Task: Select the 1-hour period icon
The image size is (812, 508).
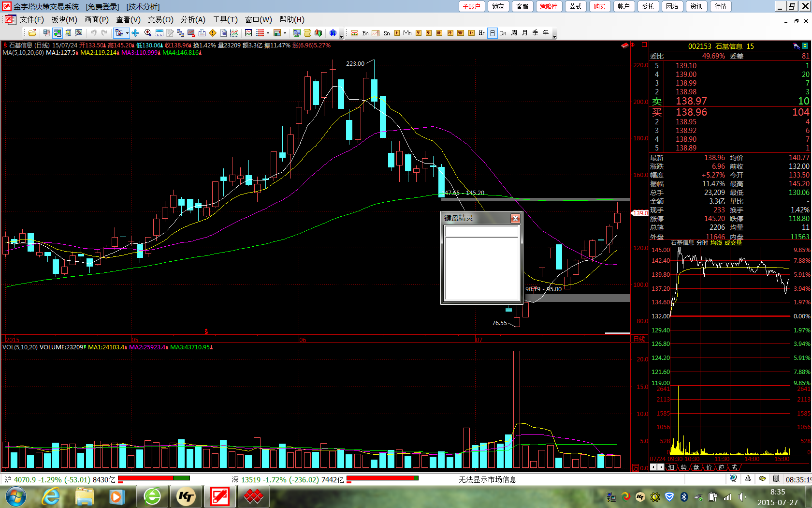Action: tap(471, 33)
